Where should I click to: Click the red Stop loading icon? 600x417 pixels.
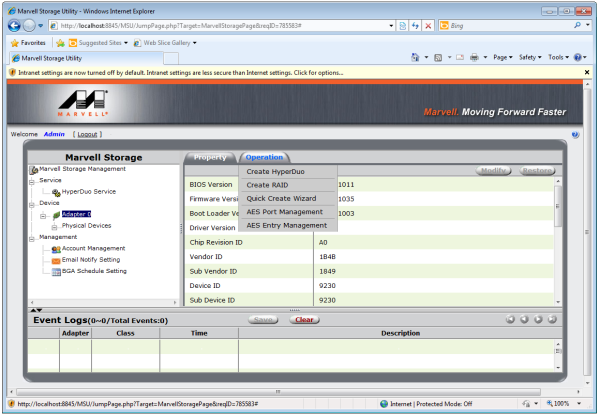[428, 26]
